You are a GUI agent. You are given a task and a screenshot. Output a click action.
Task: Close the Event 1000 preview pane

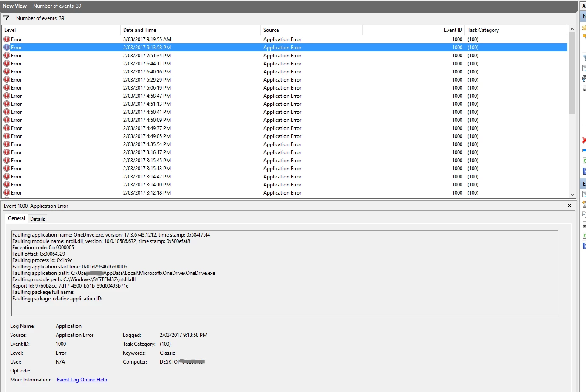coord(569,206)
